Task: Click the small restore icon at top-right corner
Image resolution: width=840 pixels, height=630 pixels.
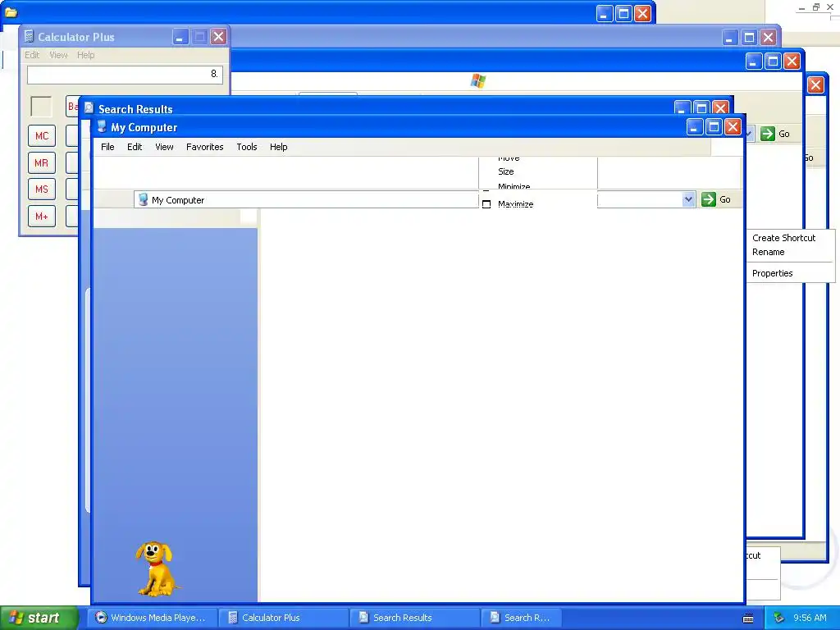Action: click(x=816, y=7)
